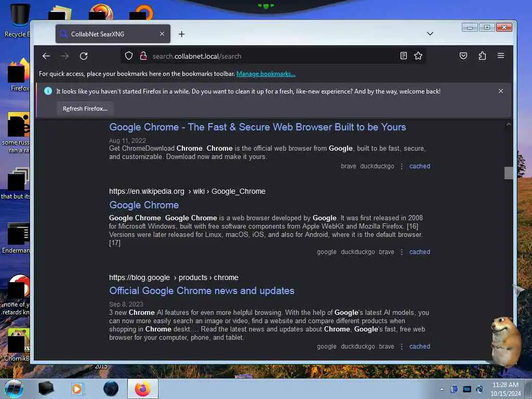Open the Extensions puzzle-piece icon

click(482, 56)
